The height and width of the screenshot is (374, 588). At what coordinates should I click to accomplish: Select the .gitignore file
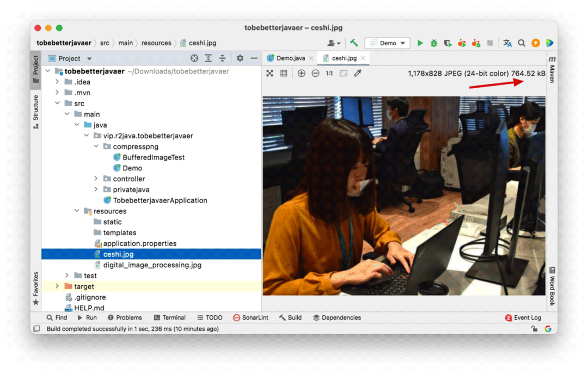90,297
